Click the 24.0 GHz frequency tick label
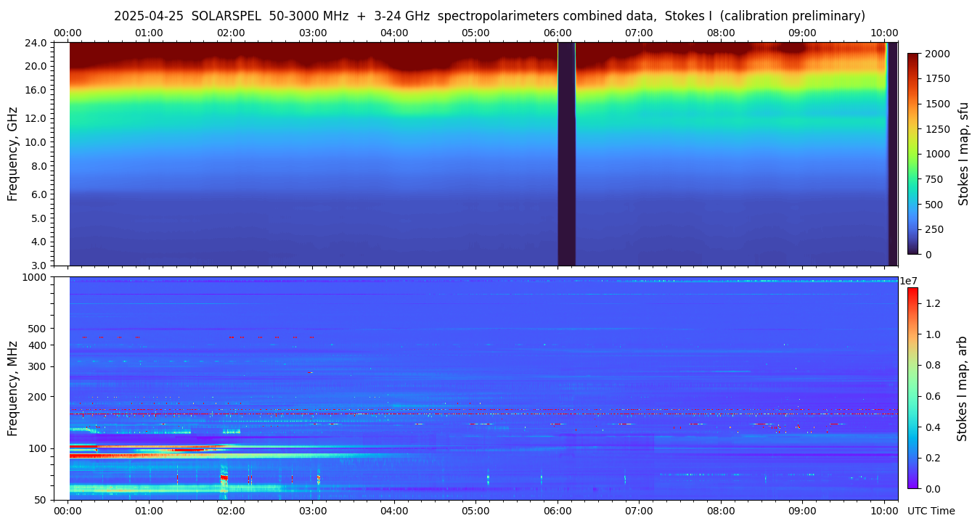The image size is (980, 526). [36, 43]
